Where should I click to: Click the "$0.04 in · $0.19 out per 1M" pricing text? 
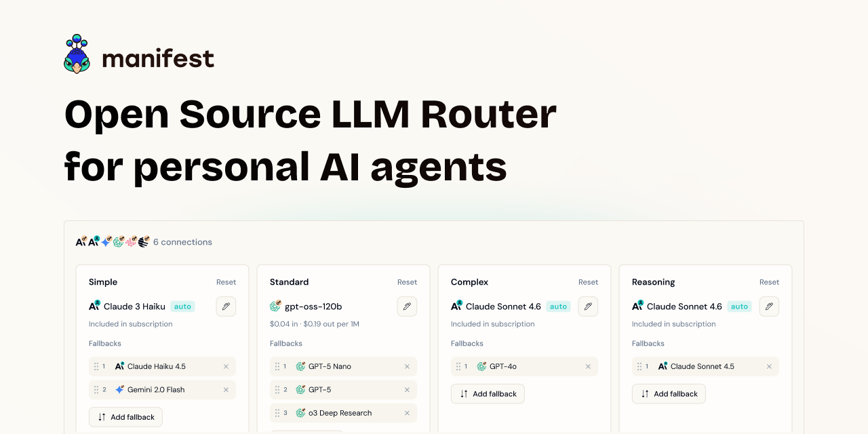pos(315,324)
